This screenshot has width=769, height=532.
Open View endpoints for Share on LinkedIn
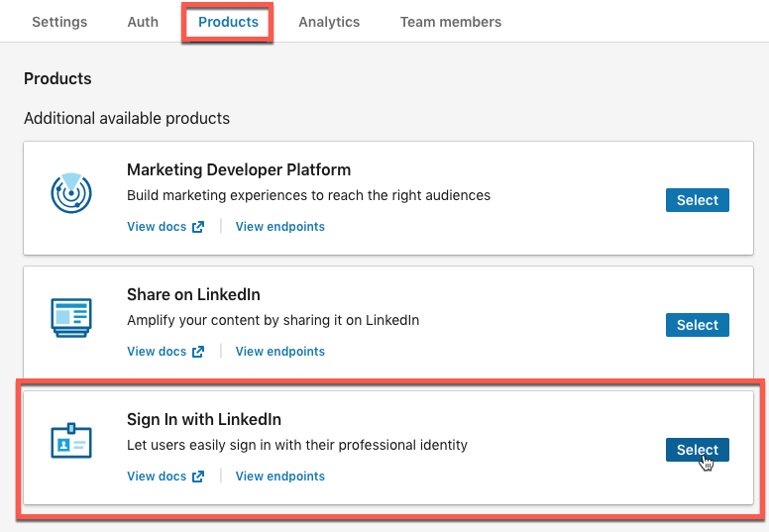pos(280,352)
